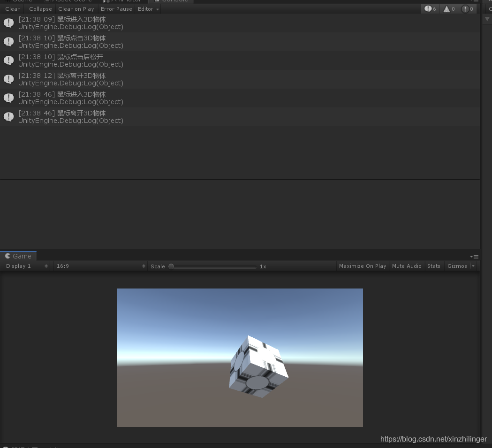The width and height of the screenshot is (492, 448).
Task: Switch to the Asset Store tab
Action: [x=69, y=1]
